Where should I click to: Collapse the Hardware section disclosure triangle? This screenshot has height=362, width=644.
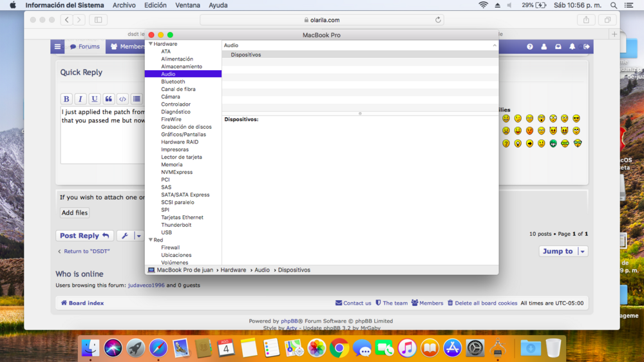[151, 44]
